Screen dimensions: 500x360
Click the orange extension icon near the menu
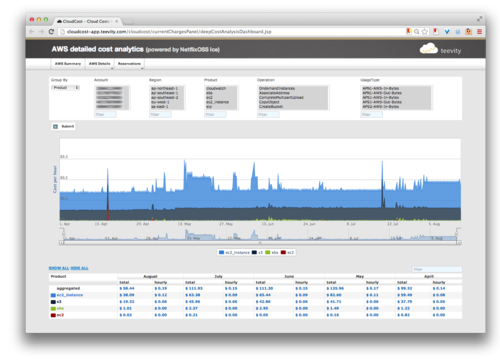click(469, 32)
